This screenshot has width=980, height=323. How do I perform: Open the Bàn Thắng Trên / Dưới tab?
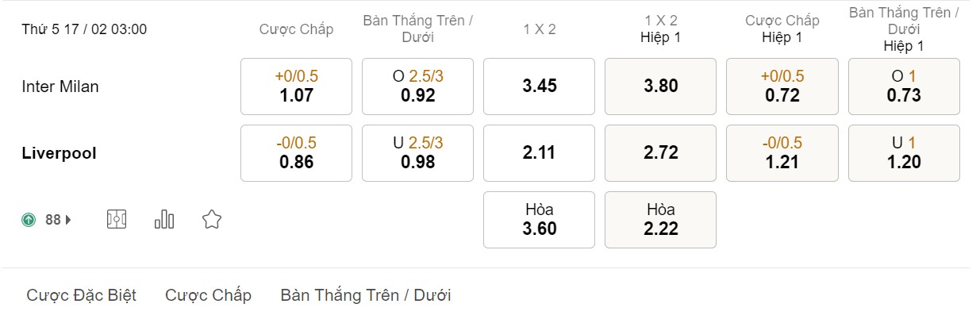pyautogui.click(x=365, y=295)
